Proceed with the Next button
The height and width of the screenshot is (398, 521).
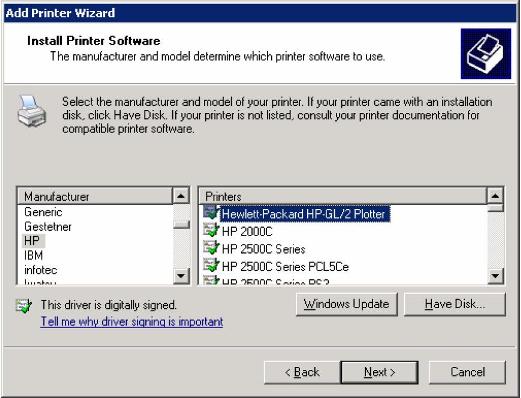(x=379, y=372)
